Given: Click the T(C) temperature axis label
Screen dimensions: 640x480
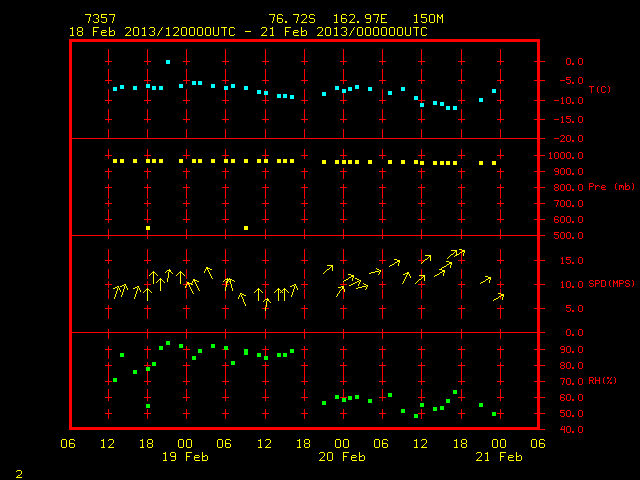Looking at the screenshot, I should 600,89.
